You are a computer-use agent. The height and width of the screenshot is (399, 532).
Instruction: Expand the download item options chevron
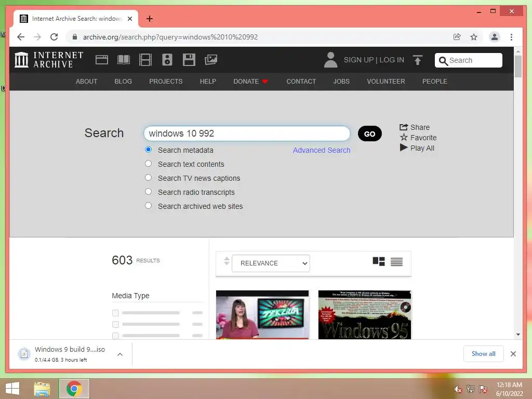(120, 354)
